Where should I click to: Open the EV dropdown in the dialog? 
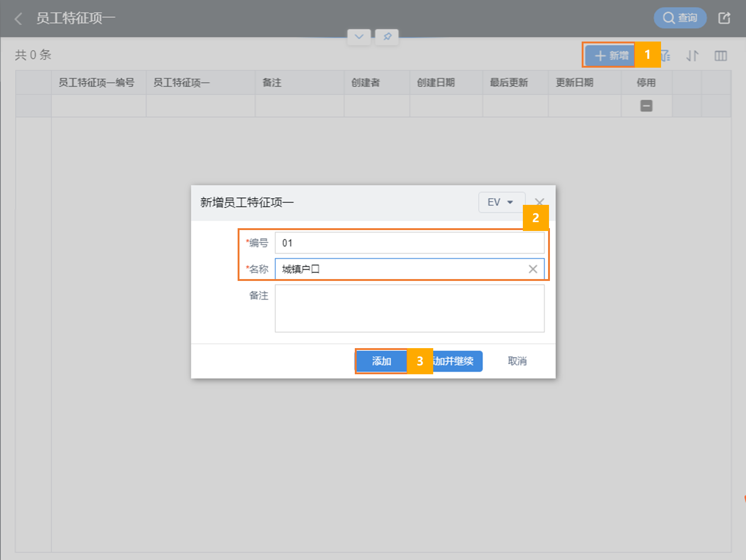click(501, 202)
